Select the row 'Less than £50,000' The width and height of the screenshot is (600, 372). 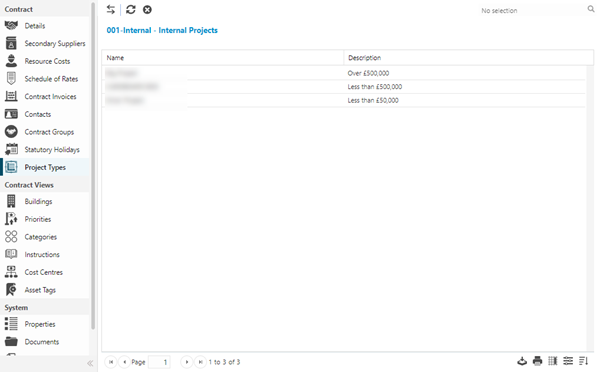coord(344,100)
